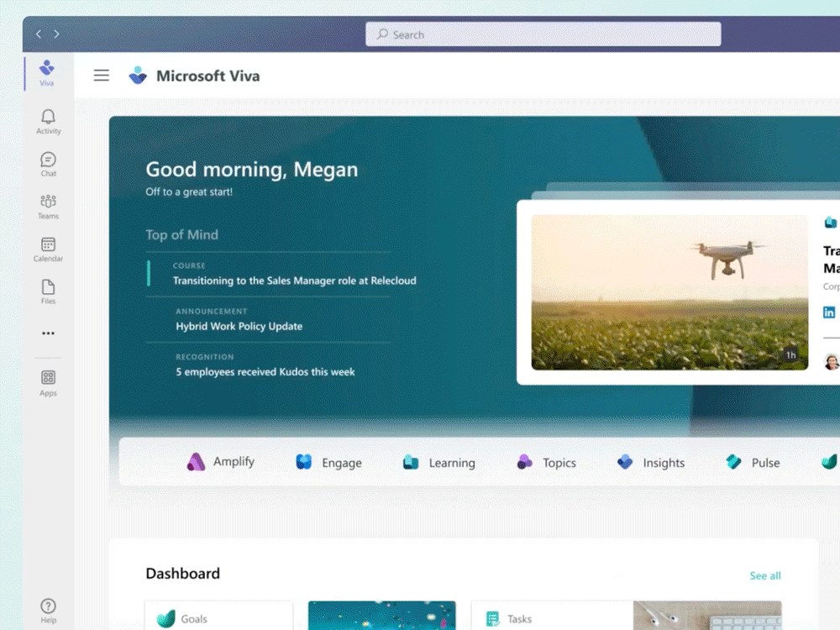Show more apps with the ellipsis button
The image size is (840, 630).
49,333
